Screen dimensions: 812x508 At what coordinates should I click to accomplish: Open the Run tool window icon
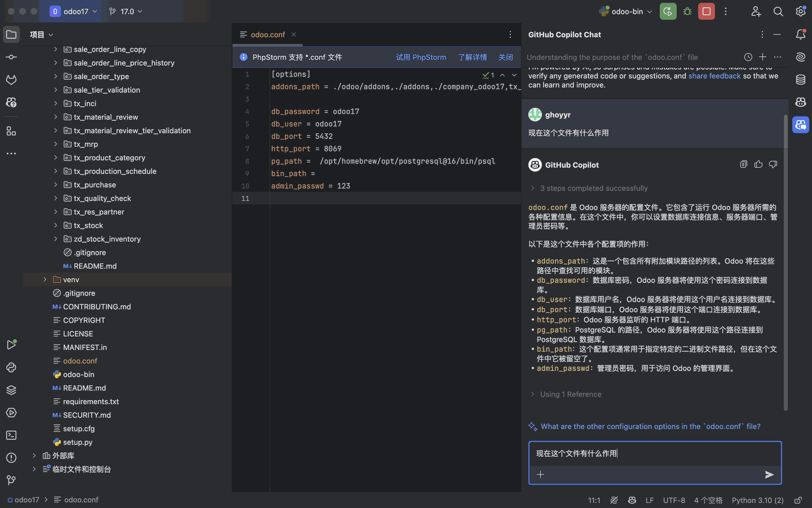click(11, 345)
